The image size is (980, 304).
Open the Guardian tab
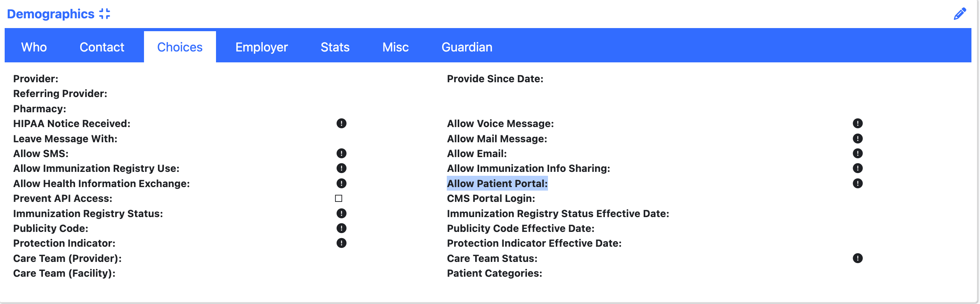click(466, 46)
